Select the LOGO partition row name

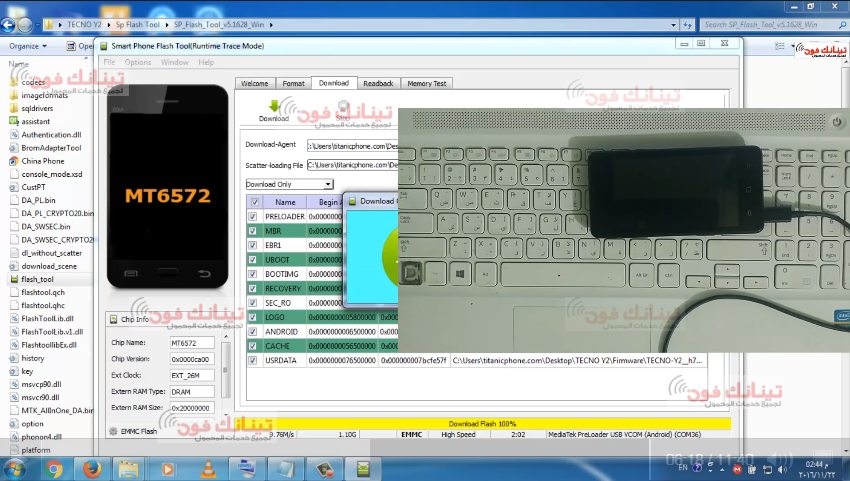(275, 317)
